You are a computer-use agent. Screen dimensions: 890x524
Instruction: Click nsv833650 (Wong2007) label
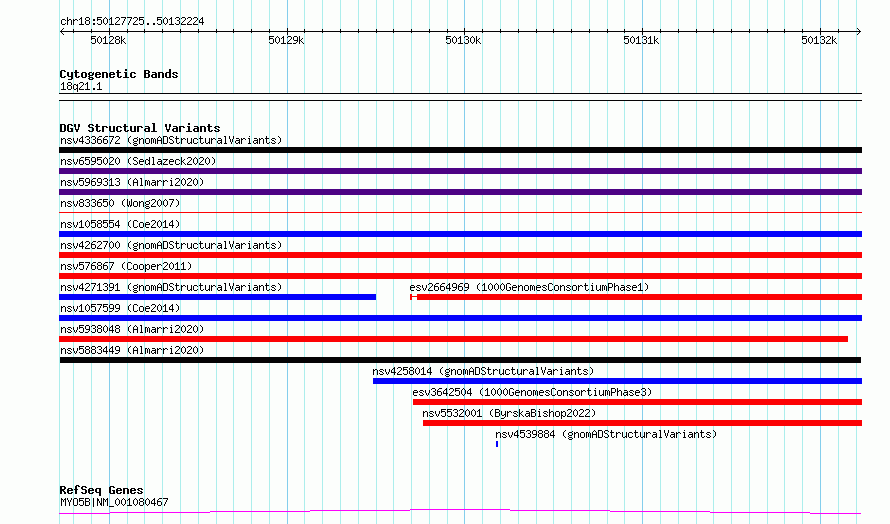tap(120, 203)
